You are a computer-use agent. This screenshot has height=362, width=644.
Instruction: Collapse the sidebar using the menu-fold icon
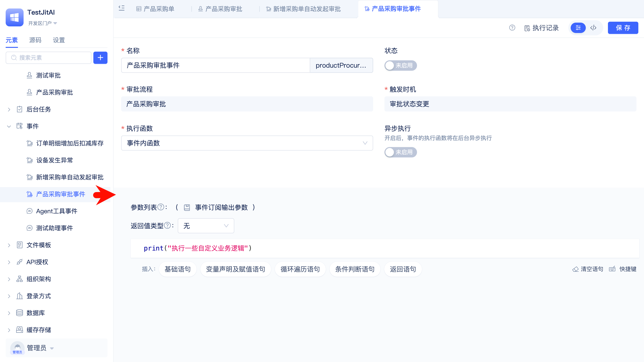121,8
